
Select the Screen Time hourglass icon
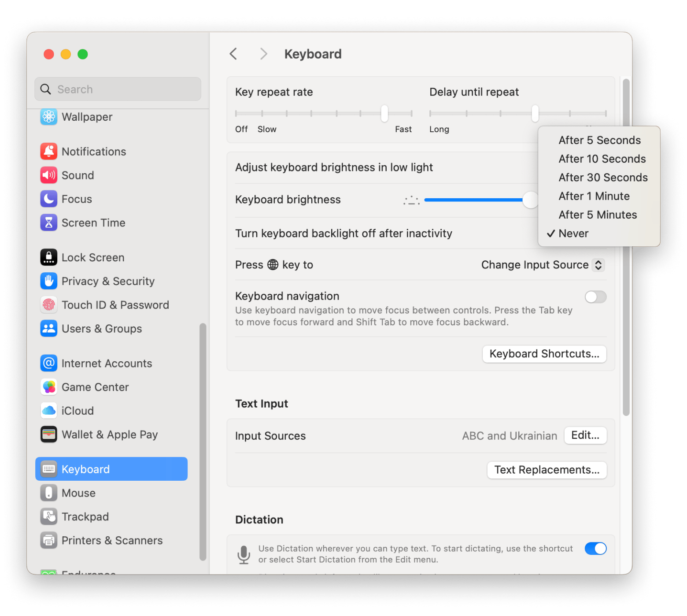pos(49,223)
